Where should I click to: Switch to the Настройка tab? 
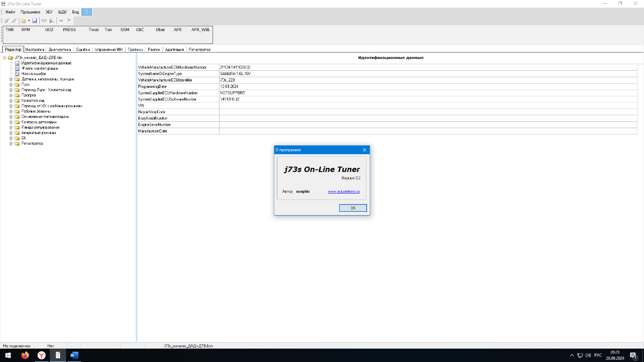point(35,49)
